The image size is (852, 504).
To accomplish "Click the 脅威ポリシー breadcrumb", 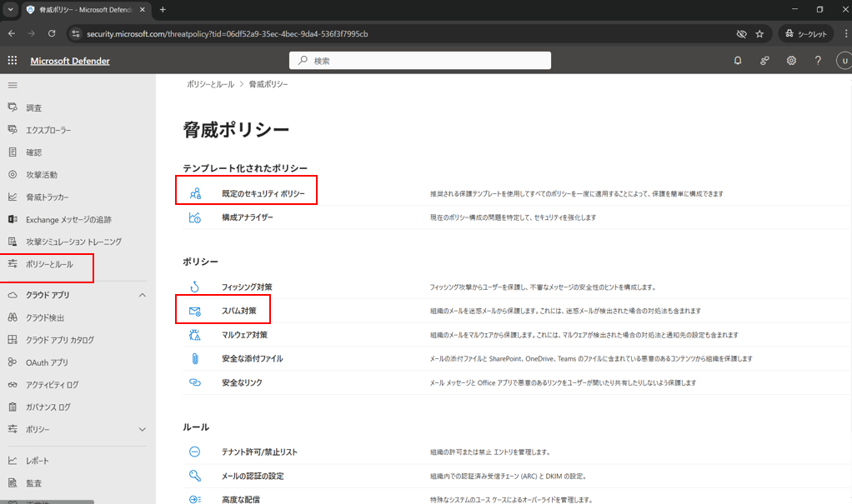I will coord(268,84).
